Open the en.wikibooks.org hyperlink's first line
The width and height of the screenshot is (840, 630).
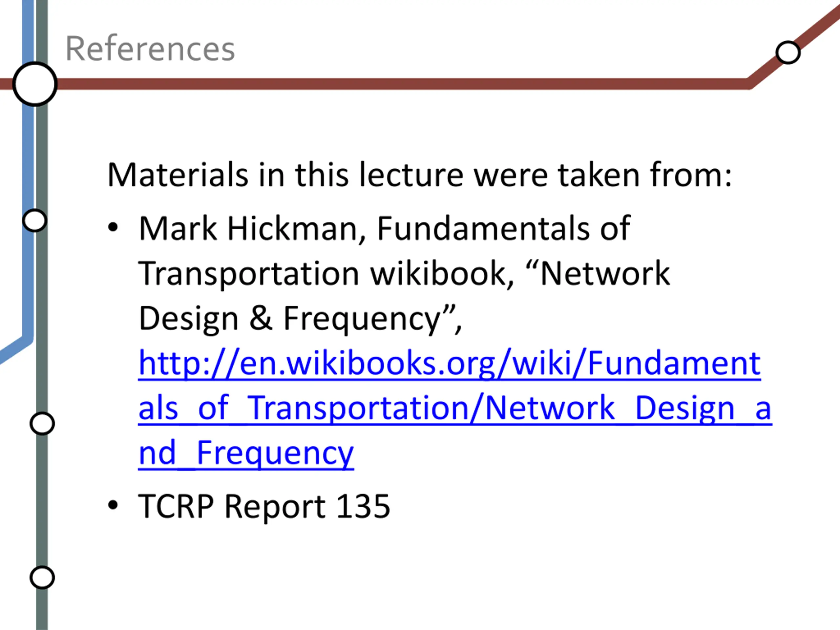450,364
